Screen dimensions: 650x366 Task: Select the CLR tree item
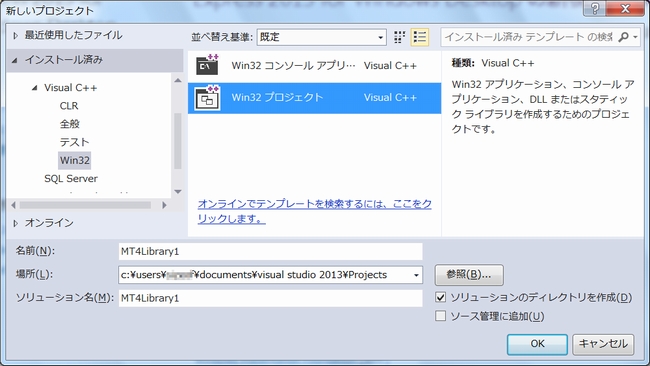[x=69, y=106]
